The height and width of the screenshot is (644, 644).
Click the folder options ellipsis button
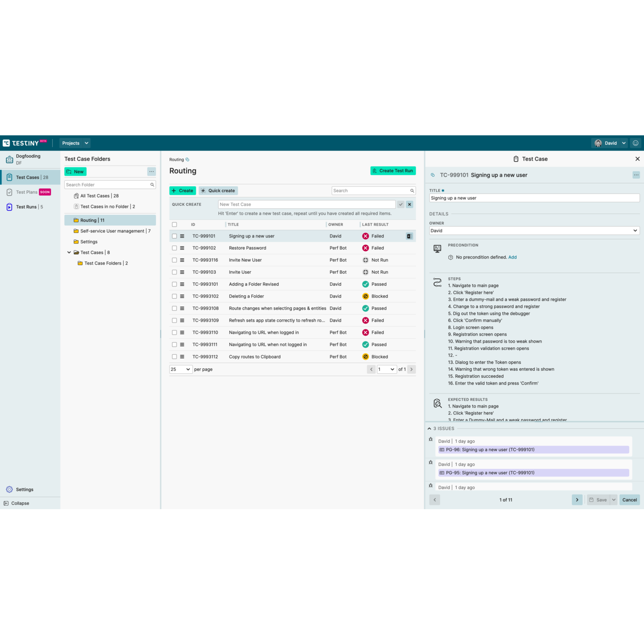(x=151, y=172)
